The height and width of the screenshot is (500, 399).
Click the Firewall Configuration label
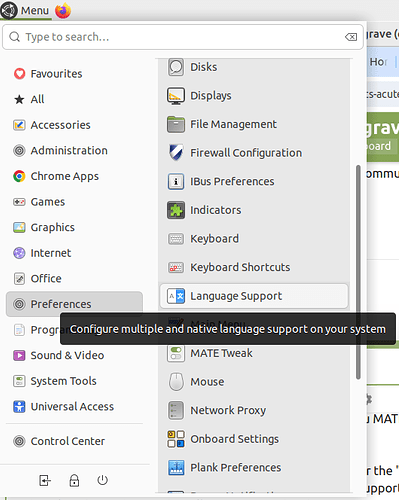click(246, 153)
